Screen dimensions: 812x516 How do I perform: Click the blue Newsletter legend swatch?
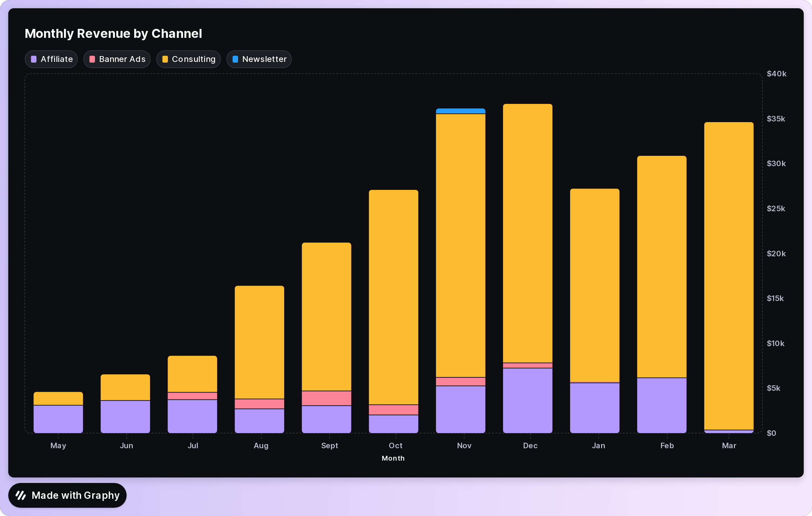[235, 59]
